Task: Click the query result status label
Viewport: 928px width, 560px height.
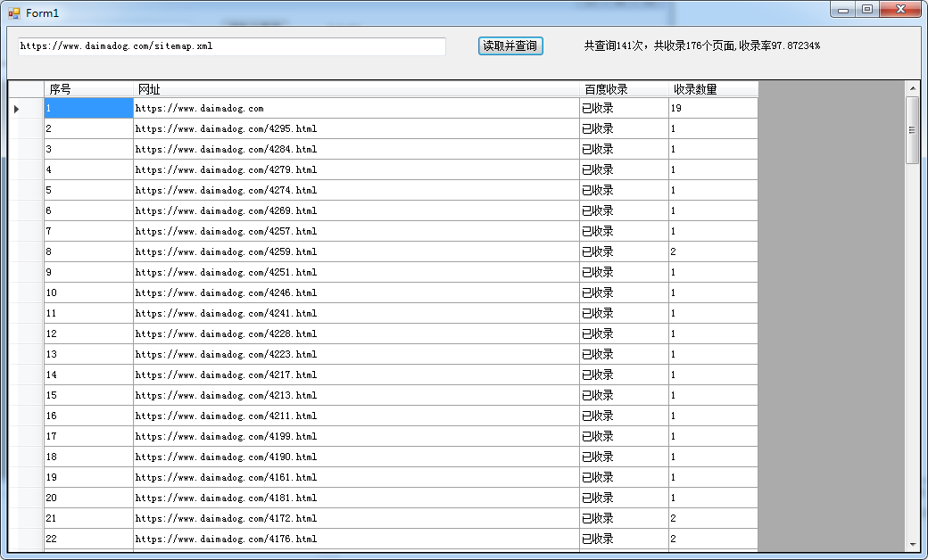Action: (702, 45)
